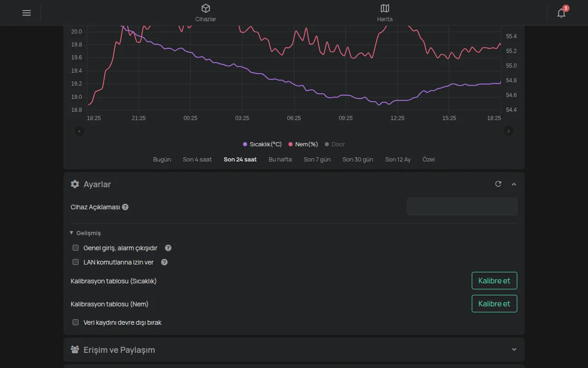The width and height of the screenshot is (588, 368).
Task: Select the Son 7 gün range
Action: (x=317, y=160)
